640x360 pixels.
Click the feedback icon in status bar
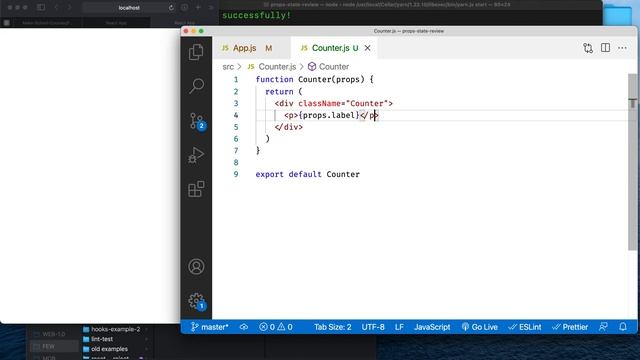[603, 327]
